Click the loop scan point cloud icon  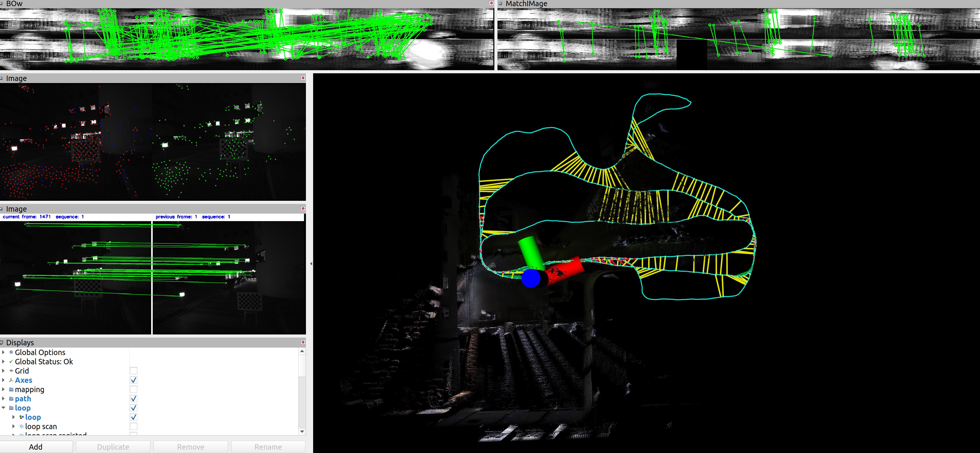(x=21, y=426)
